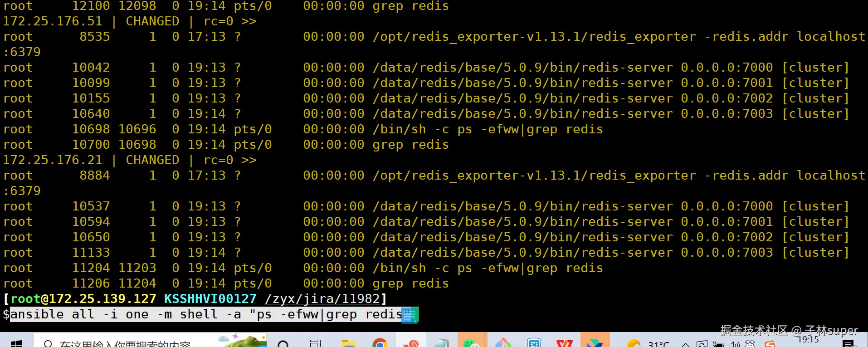Open Task View from the taskbar

(x=316, y=343)
